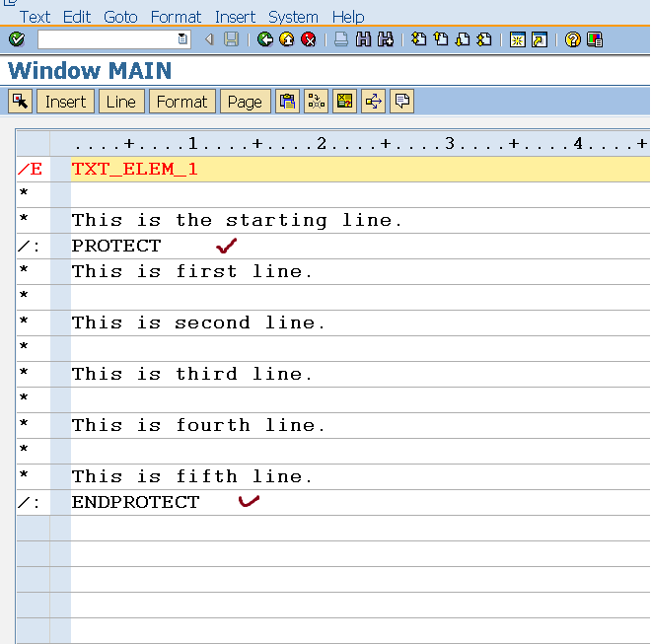
Task: Click the Find Next binoculars icon
Action: click(x=386, y=39)
